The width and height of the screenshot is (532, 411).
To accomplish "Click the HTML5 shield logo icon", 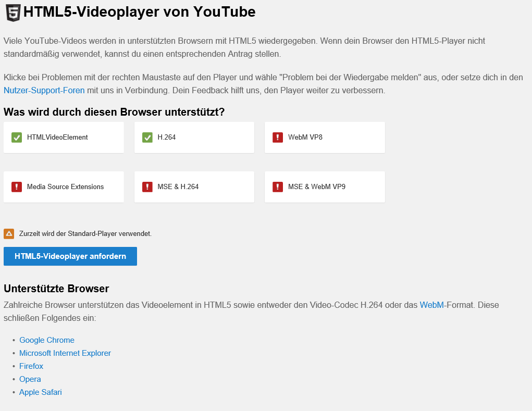I will tap(13, 13).
